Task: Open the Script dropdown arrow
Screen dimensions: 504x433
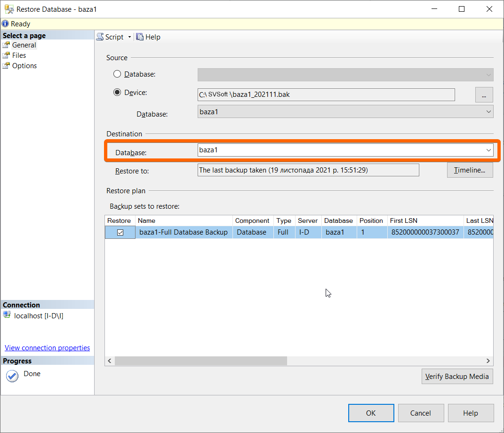Action: (129, 37)
